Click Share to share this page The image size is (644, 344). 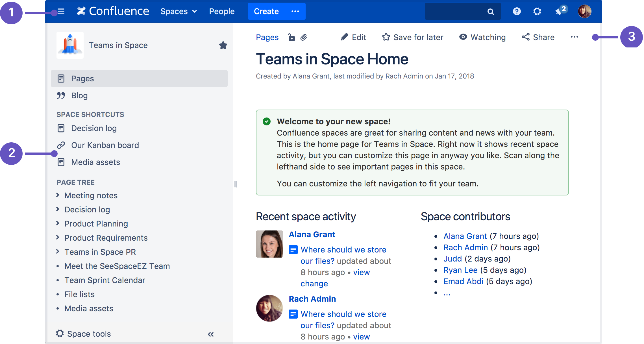tap(538, 38)
